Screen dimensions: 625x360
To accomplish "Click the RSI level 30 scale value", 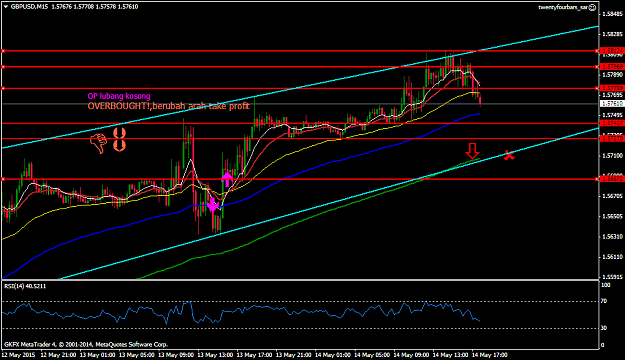I will tap(604, 328).
